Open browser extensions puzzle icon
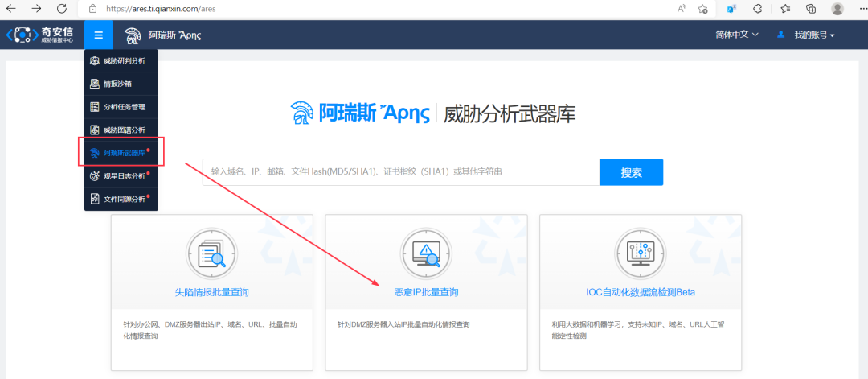 [x=759, y=8]
